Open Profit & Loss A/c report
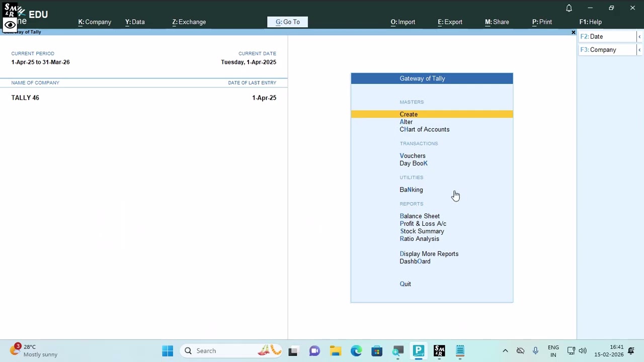 coord(423,224)
